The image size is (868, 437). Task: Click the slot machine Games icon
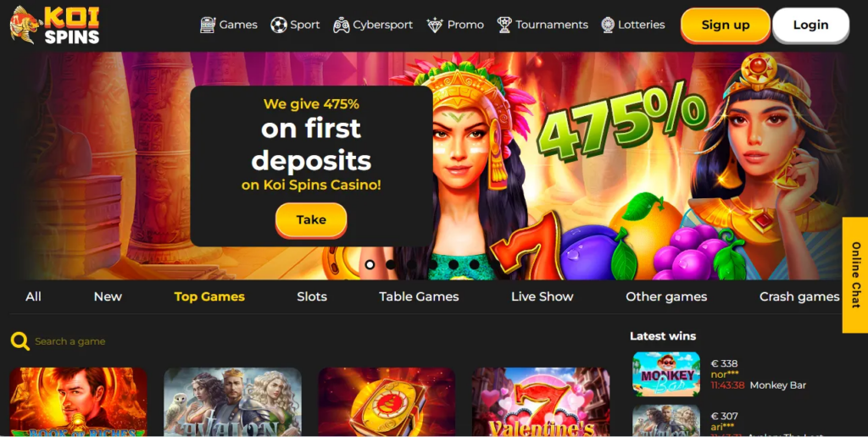pyautogui.click(x=208, y=25)
